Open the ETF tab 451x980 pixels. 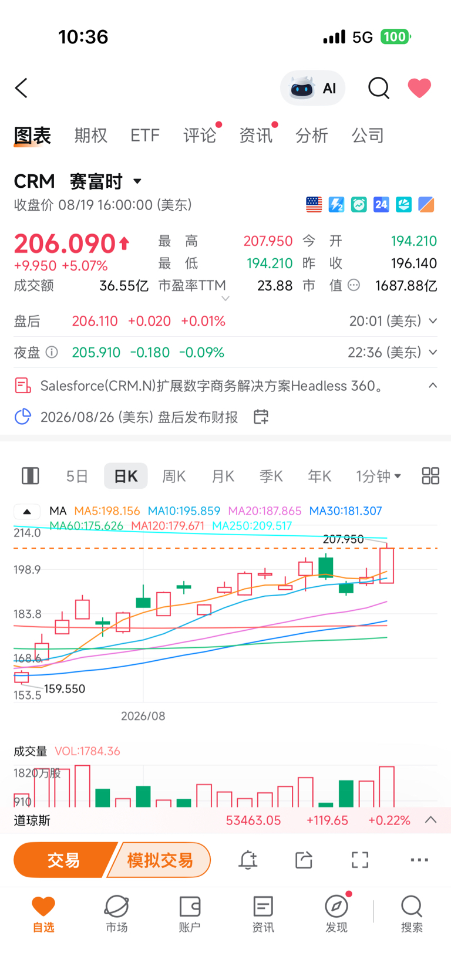click(145, 136)
